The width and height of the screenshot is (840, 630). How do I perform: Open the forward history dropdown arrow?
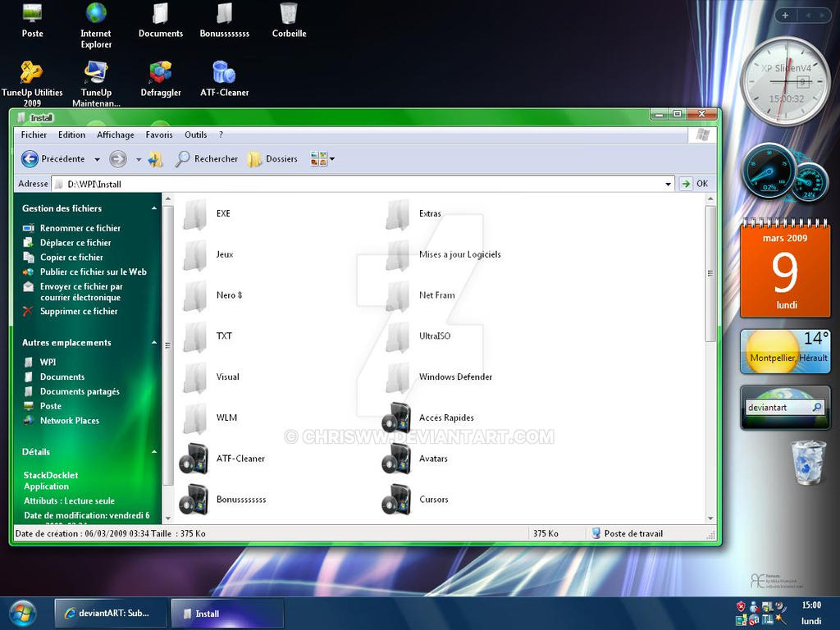tap(139, 159)
